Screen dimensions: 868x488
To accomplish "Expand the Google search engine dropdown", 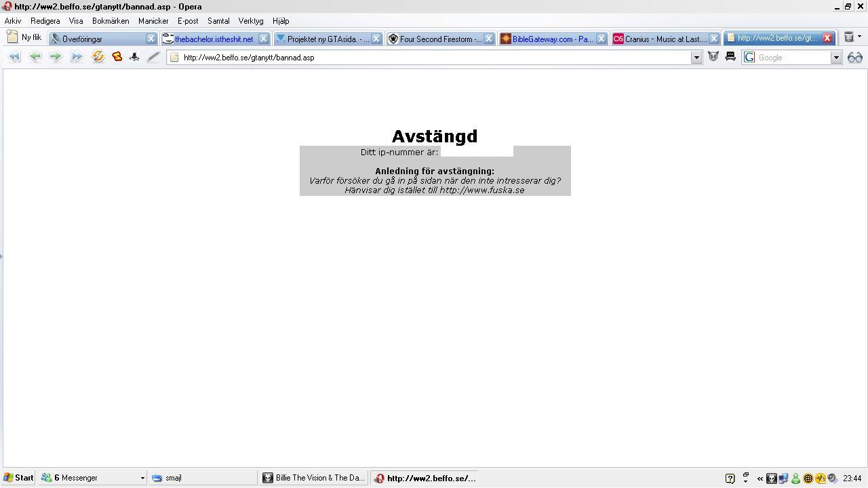I will (836, 58).
